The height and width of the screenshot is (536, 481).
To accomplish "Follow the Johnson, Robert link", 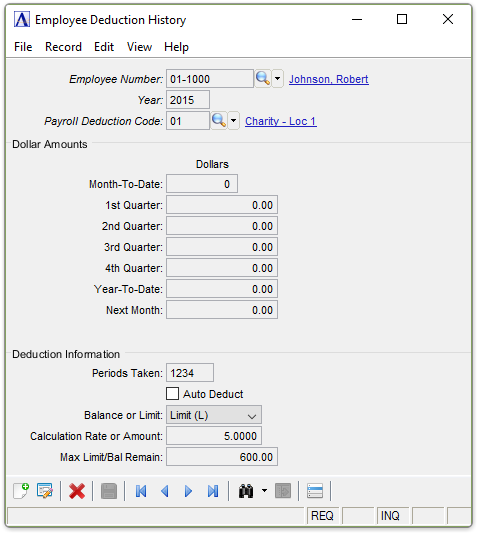I will 329,79.
